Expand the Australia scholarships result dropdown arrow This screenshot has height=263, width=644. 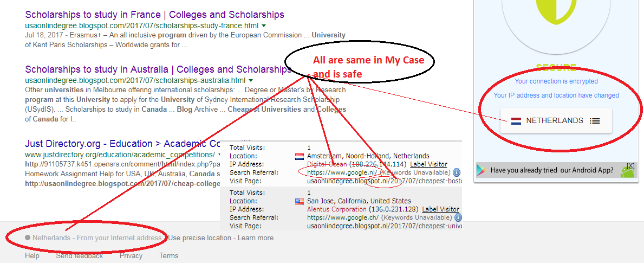251,80
